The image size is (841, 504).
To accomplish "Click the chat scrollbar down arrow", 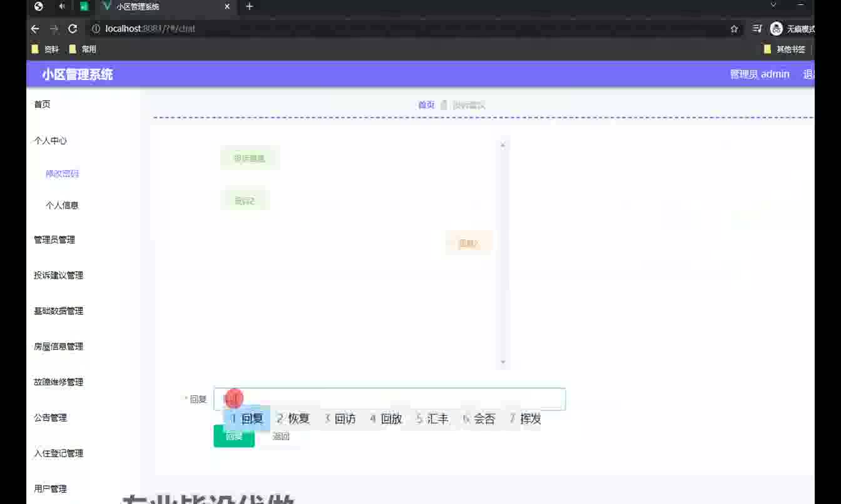I will 502,363.
